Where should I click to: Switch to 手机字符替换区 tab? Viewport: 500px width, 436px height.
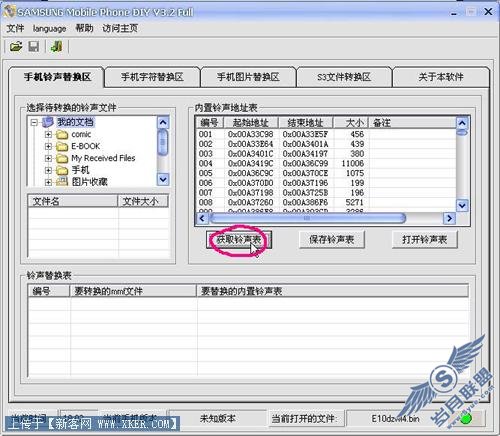[x=152, y=77]
